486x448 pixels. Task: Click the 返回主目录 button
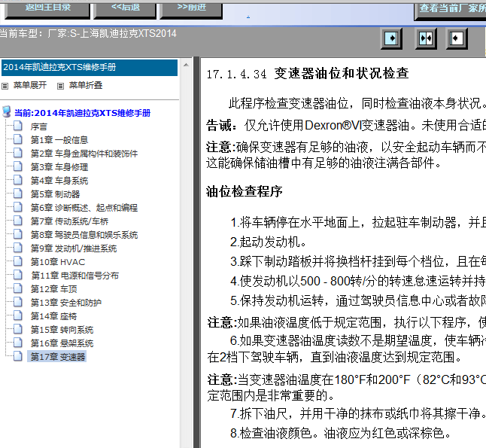click(47, 11)
